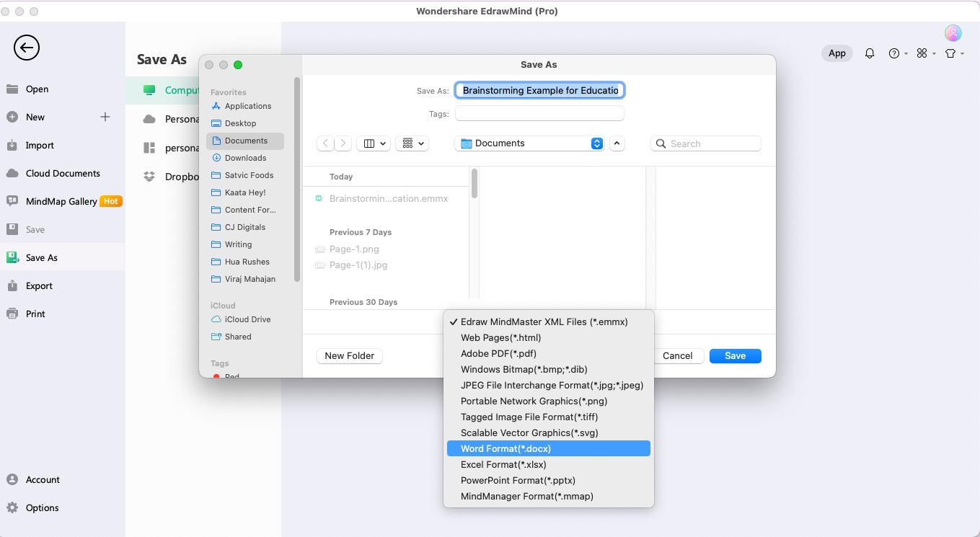The height and width of the screenshot is (537, 980).
Task: Select Import in the left sidebar
Action: point(40,146)
